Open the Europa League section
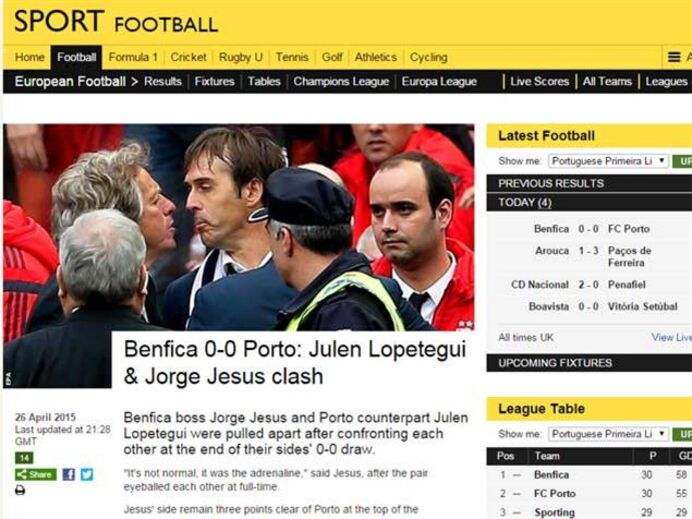 point(439,82)
